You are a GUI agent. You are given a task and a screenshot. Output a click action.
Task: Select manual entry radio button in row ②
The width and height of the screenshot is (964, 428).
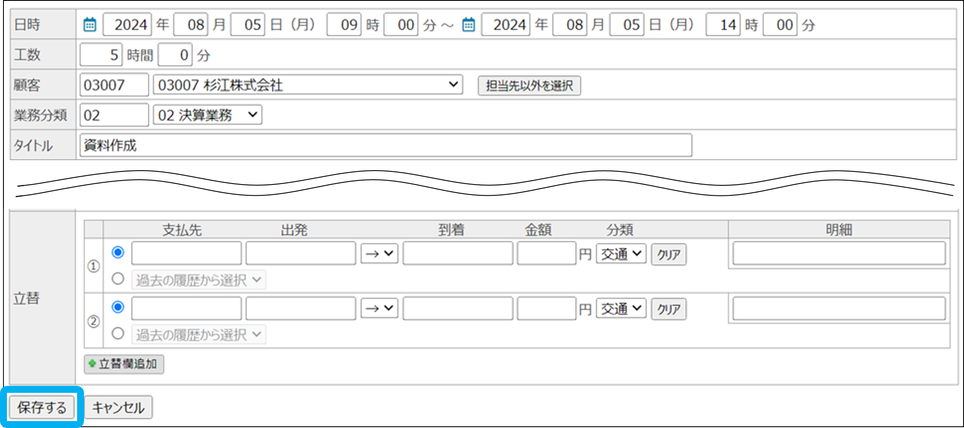[x=119, y=308]
